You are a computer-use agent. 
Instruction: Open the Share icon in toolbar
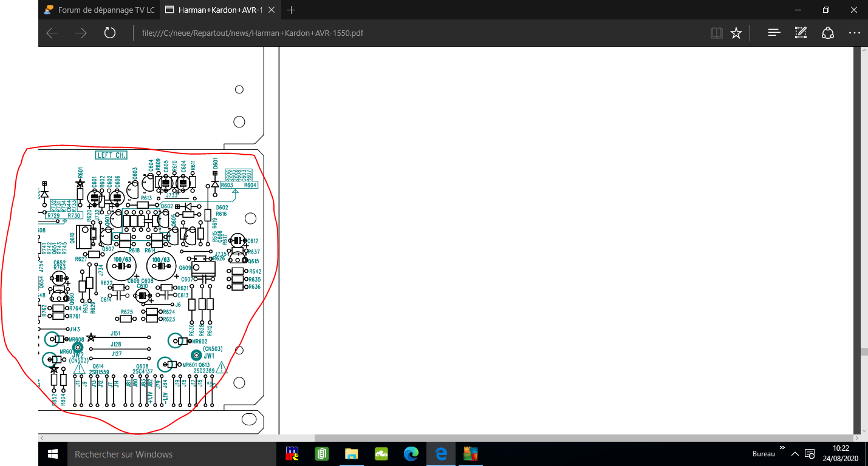click(x=827, y=33)
